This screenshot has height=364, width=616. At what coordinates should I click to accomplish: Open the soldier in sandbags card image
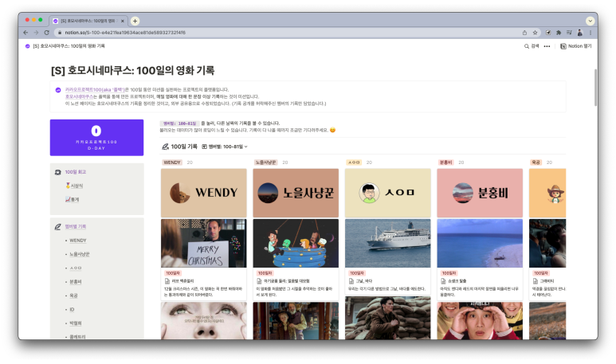(x=388, y=318)
